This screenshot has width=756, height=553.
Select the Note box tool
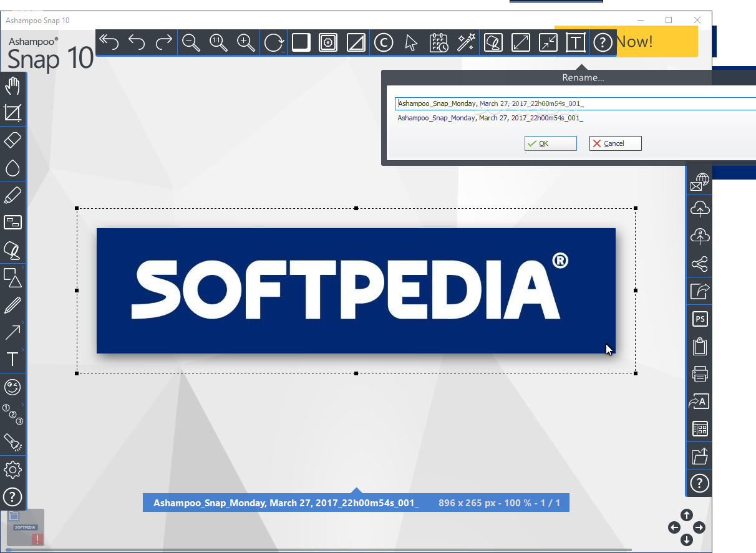point(12,223)
